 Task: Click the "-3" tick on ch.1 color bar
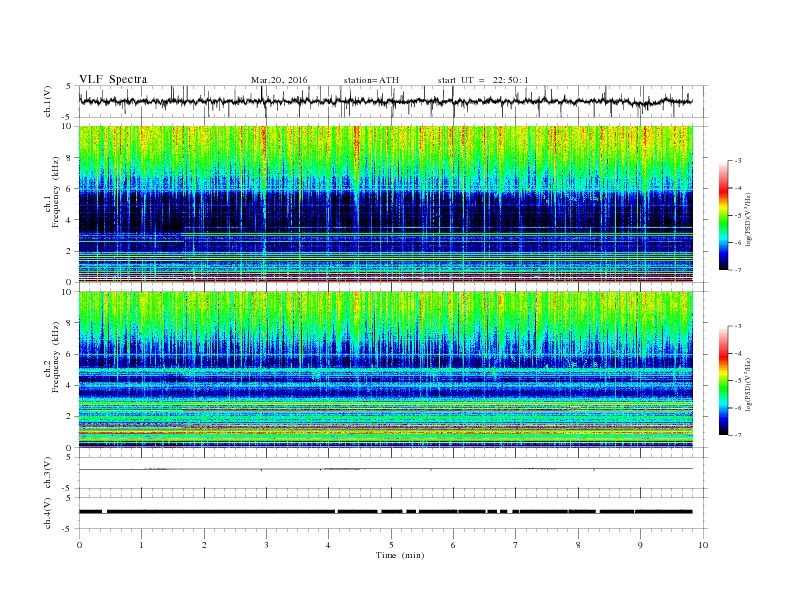tap(737, 161)
